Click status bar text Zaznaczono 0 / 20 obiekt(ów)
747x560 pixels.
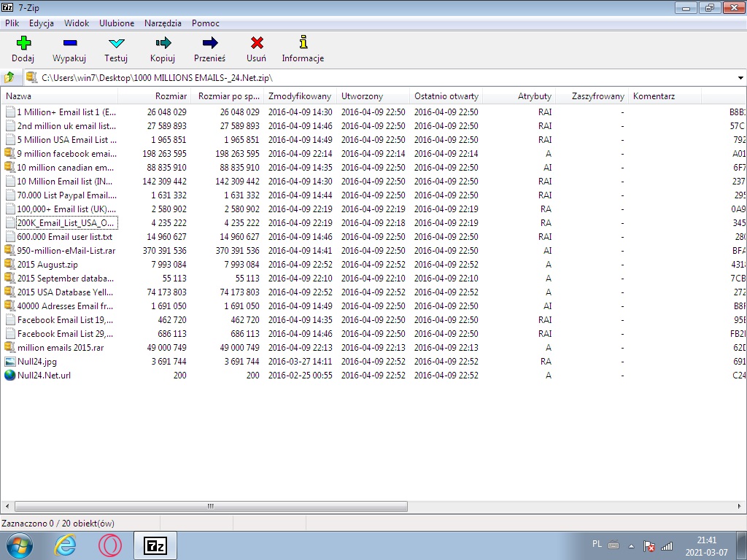[x=58, y=524]
